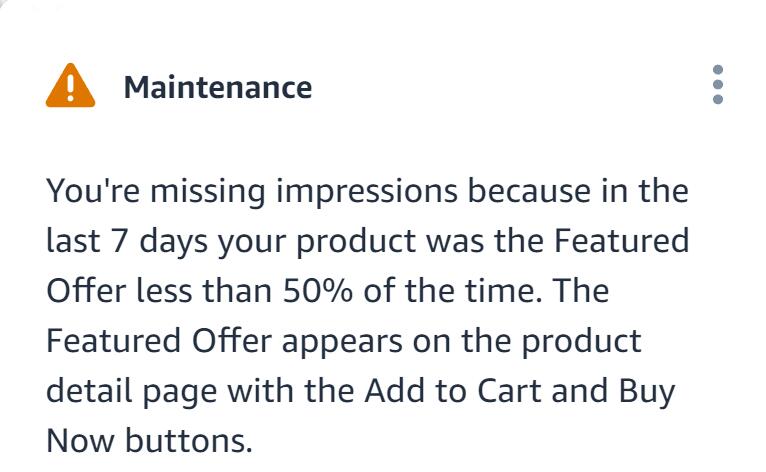Click the '50%' text in the message

point(318,291)
